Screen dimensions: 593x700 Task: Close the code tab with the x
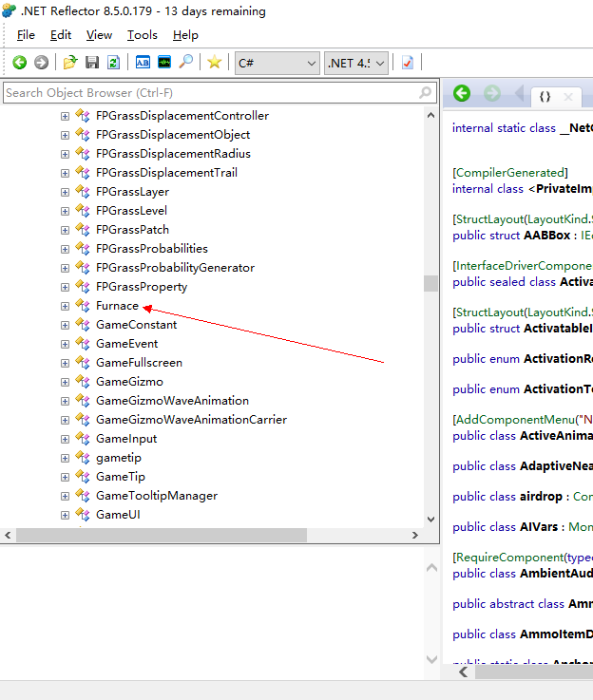pyautogui.click(x=568, y=97)
